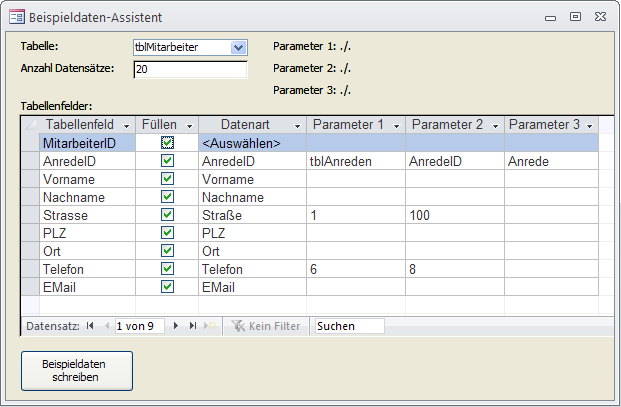Click the Parameter 2 value 100
This screenshot has height=407, width=621.
[455, 215]
